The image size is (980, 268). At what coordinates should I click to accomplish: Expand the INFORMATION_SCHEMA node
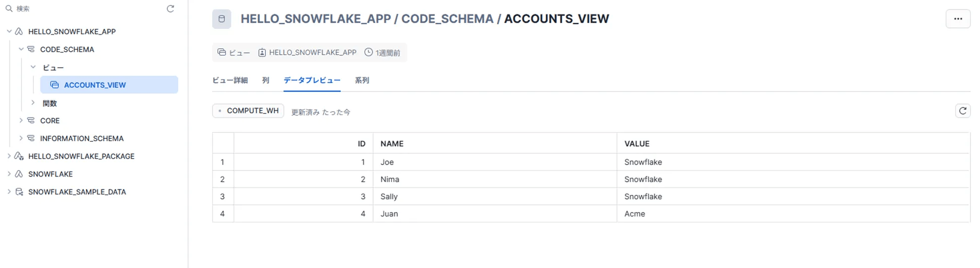pyautogui.click(x=21, y=138)
